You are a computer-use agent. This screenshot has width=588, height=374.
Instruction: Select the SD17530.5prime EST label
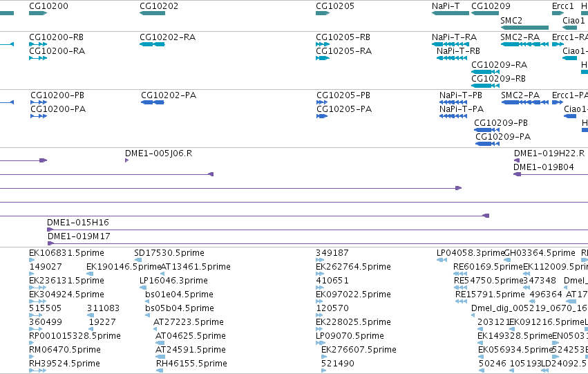coord(169,253)
